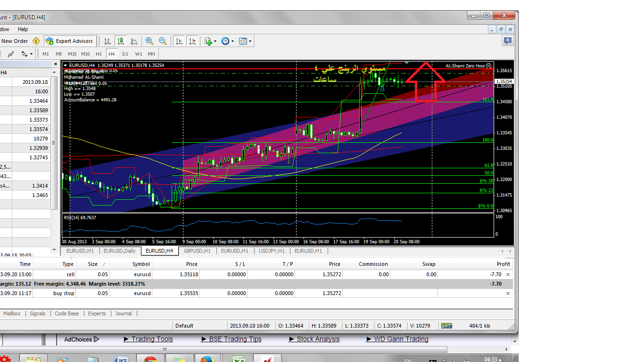Open the add indicators dropdown
This screenshot has width=644, height=362.
tap(210, 41)
